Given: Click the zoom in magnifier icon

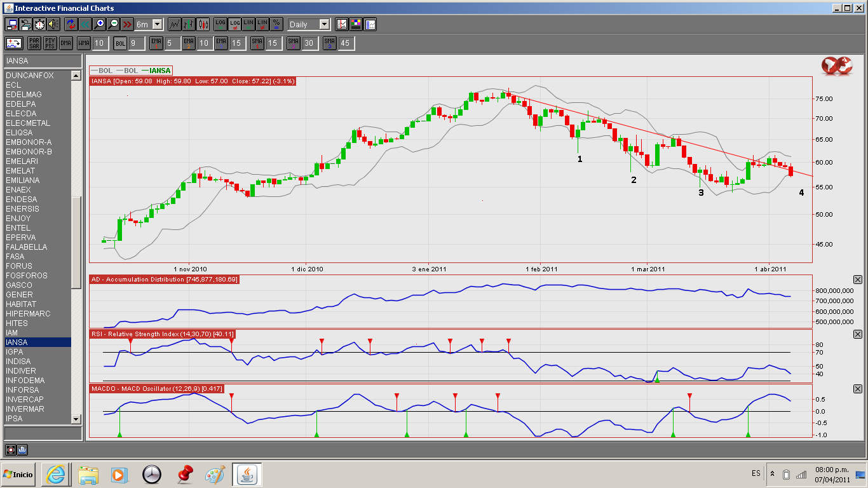Looking at the screenshot, I should [x=99, y=24].
